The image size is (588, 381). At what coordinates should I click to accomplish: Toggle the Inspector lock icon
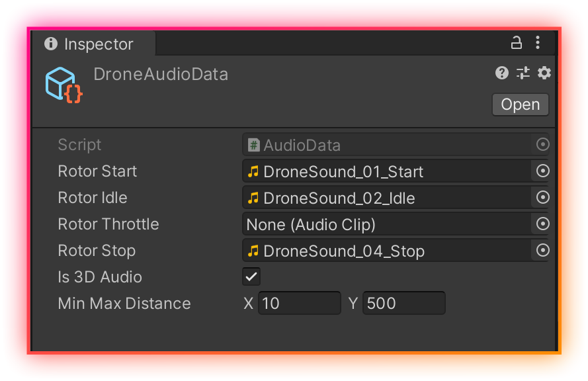(x=517, y=44)
